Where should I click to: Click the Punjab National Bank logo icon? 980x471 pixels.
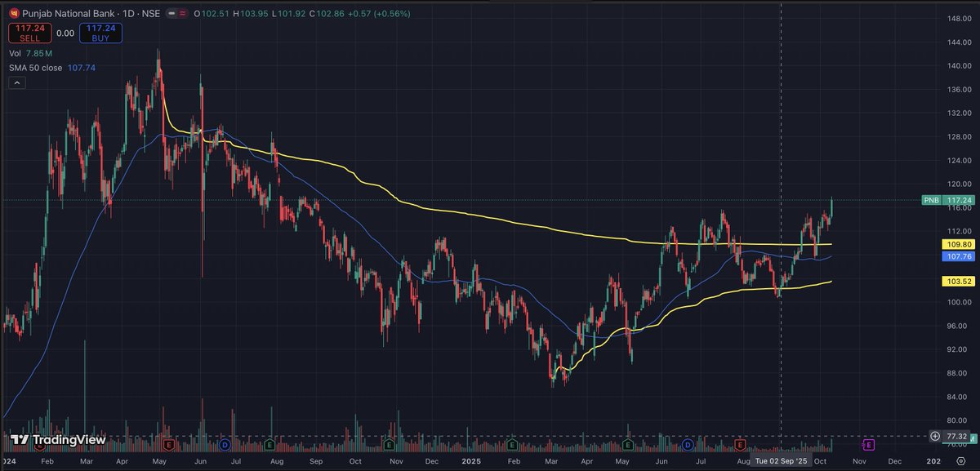tap(14, 13)
